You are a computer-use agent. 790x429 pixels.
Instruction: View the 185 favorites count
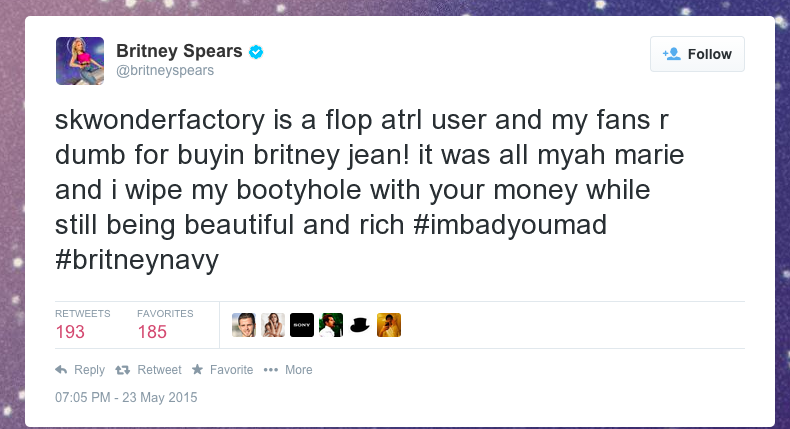pyautogui.click(x=152, y=332)
